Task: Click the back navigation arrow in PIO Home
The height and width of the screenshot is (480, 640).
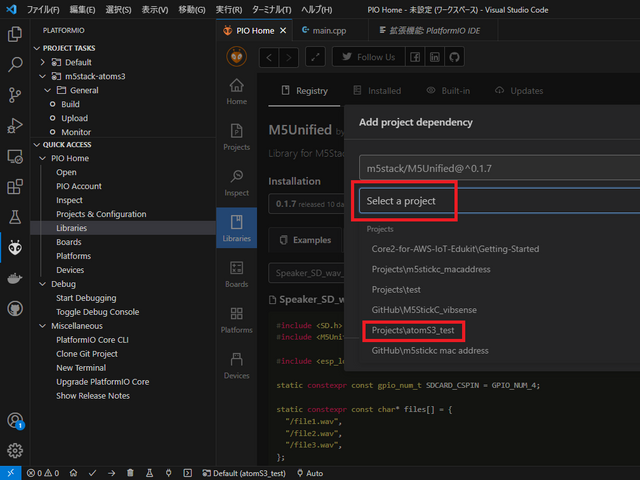Action: point(269,57)
